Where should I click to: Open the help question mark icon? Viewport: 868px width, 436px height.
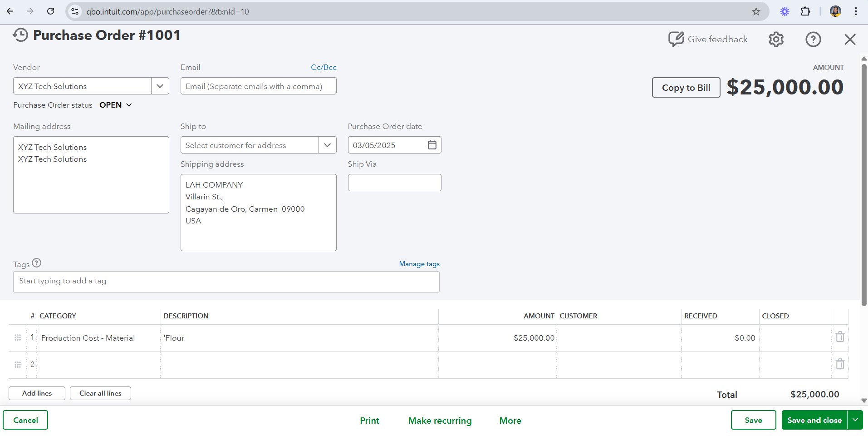point(813,40)
